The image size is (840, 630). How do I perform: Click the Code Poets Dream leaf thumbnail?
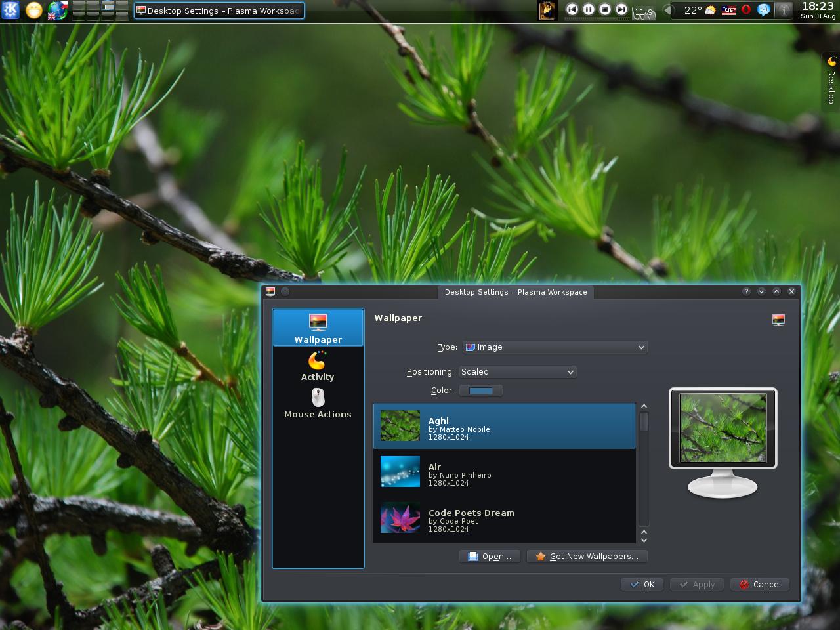400,518
